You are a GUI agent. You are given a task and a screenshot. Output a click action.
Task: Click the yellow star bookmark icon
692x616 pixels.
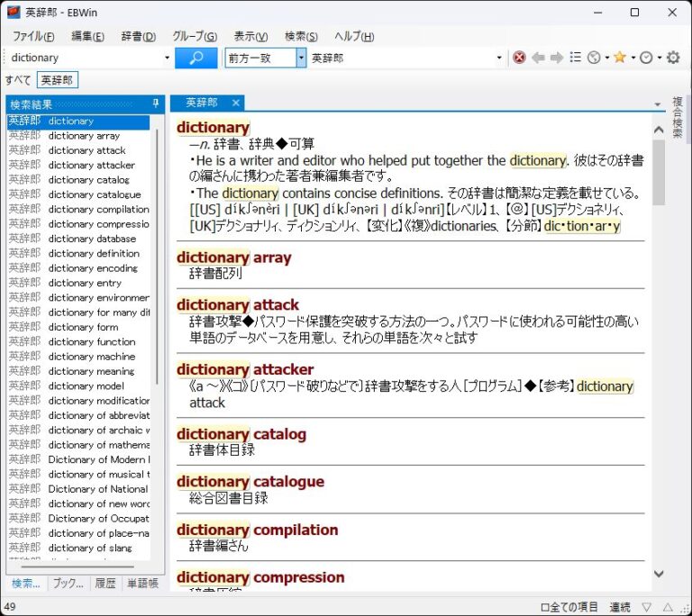(x=620, y=58)
